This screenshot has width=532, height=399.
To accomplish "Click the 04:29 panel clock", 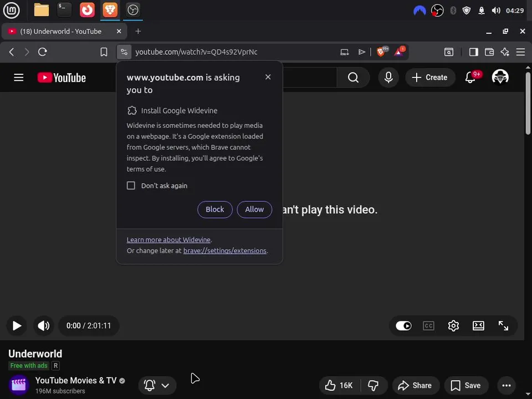I will click(x=515, y=11).
